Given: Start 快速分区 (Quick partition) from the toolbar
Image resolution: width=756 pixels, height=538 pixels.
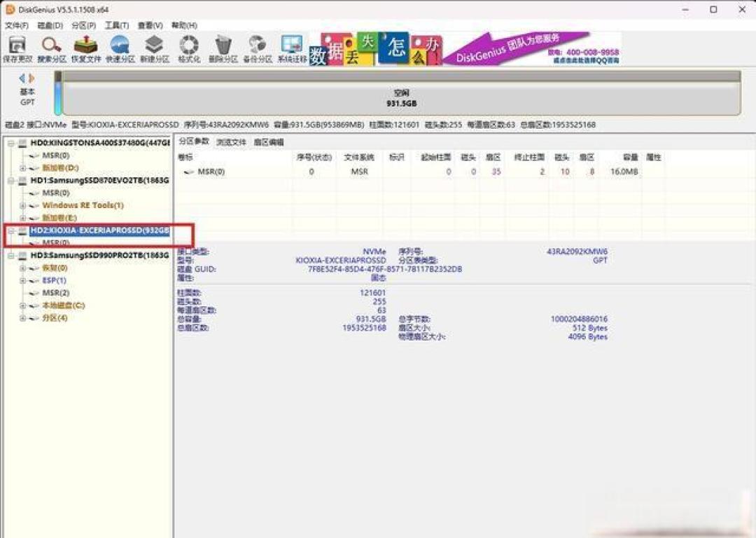Looking at the screenshot, I should click(x=120, y=49).
